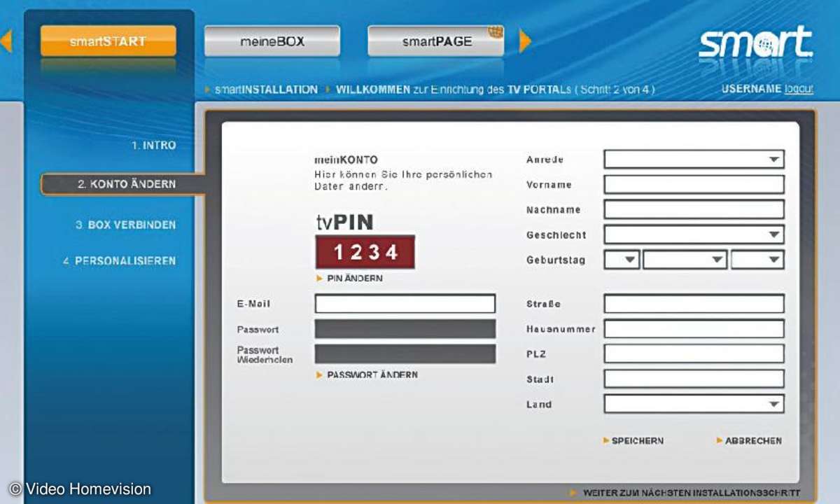Click the Hausnummer input field
This screenshot has width=840, height=504.
click(694, 329)
